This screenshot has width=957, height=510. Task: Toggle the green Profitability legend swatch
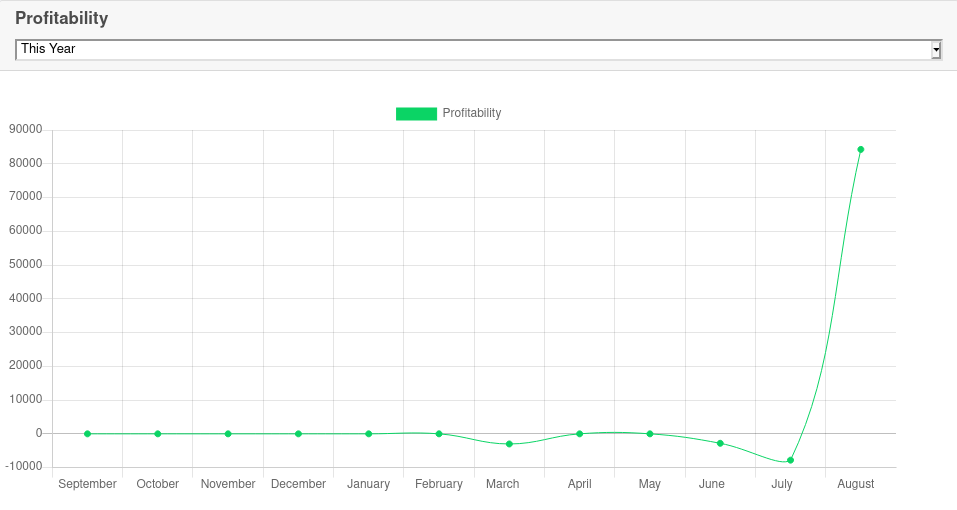416,114
